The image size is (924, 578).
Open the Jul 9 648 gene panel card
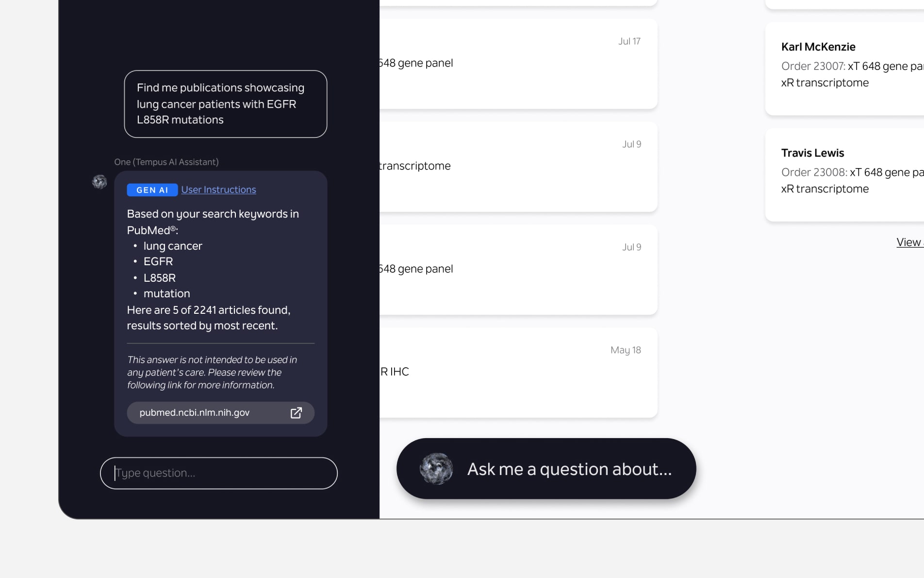[518, 270]
